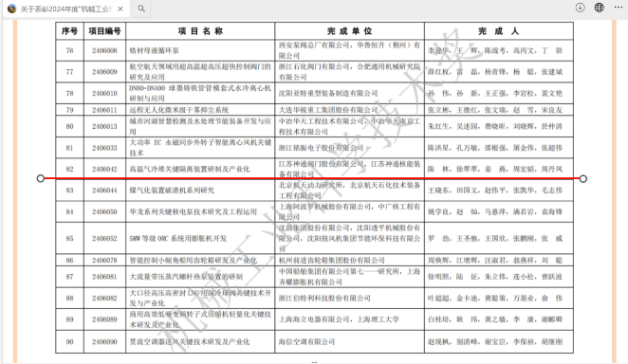Open the three-dot more options menu
This screenshot has width=628, height=364.
point(619,8)
